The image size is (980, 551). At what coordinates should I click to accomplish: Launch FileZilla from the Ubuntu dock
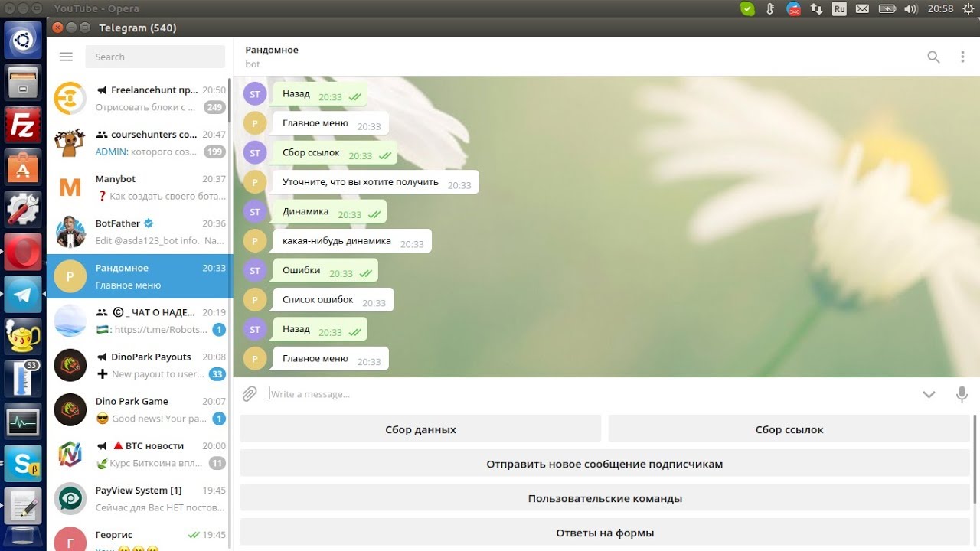[x=23, y=124]
